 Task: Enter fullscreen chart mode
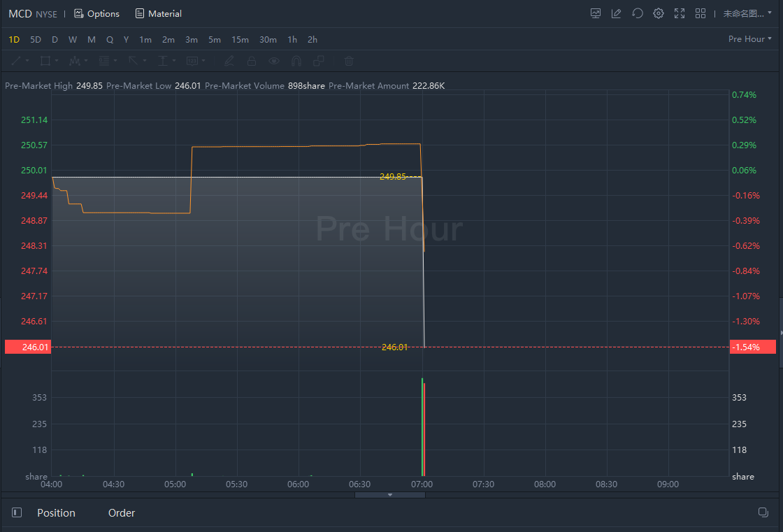[679, 13]
